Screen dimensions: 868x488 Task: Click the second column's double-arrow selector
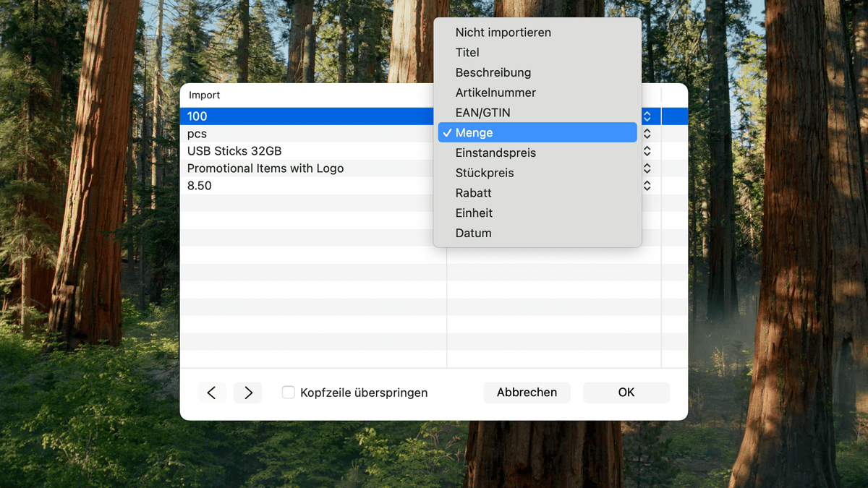(x=647, y=133)
